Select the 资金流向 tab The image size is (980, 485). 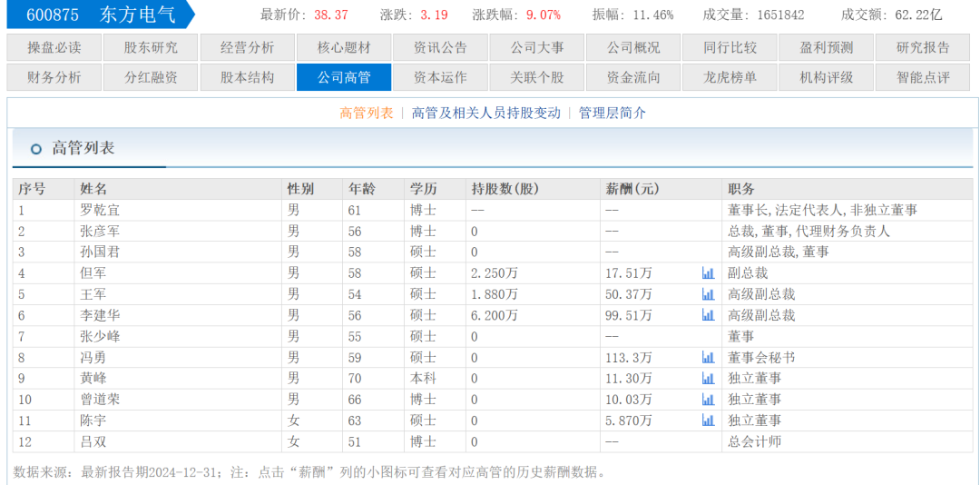click(x=633, y=77)
